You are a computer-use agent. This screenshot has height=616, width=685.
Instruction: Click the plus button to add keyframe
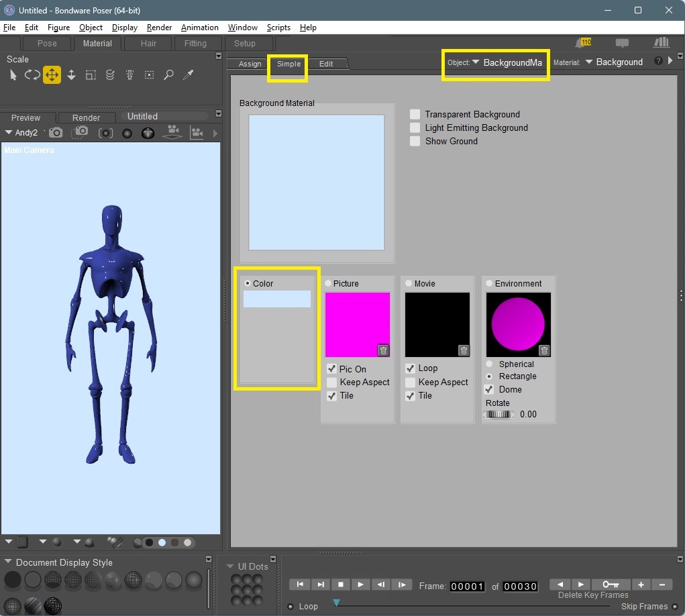click(641, 584)
